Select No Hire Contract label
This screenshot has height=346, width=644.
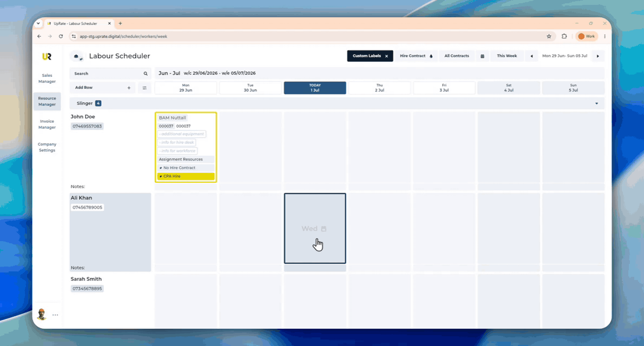click(x=186, y=168)
